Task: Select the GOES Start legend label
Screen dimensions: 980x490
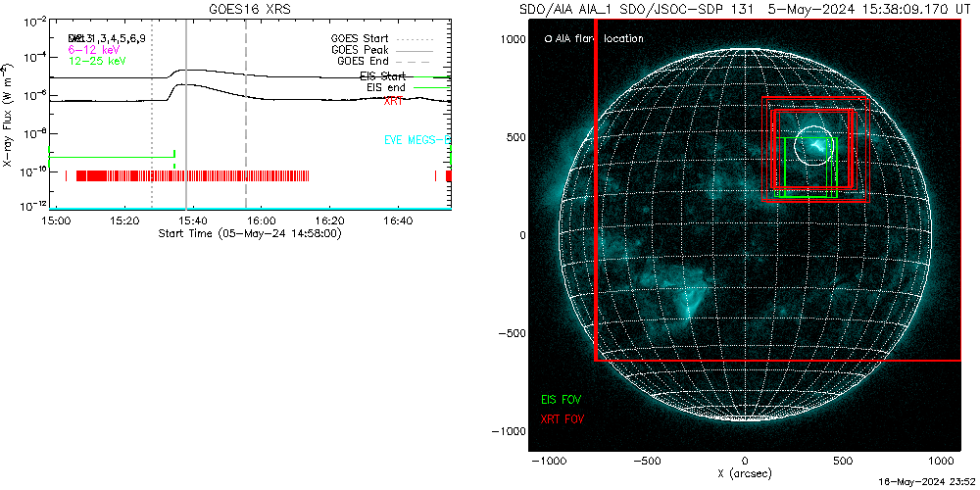Action: [360, 38]
